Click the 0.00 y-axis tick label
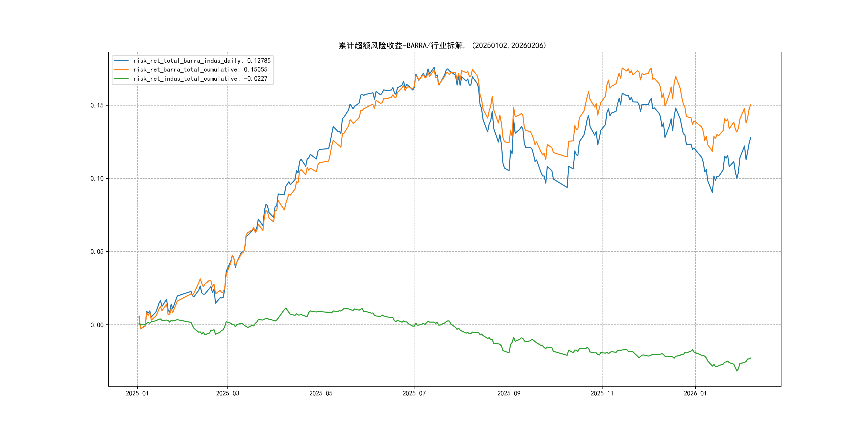868x434 pixels. [x=97, y=325]
